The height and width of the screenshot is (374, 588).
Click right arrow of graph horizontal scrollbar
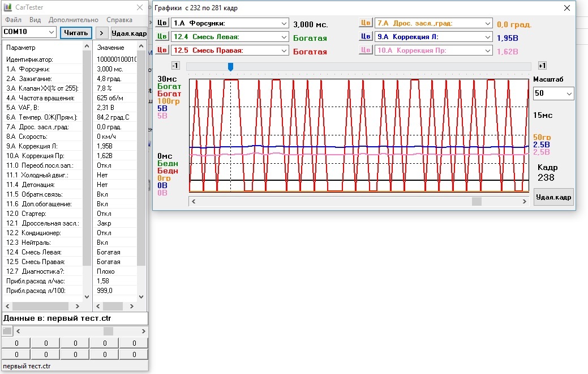tap(524, 202)
